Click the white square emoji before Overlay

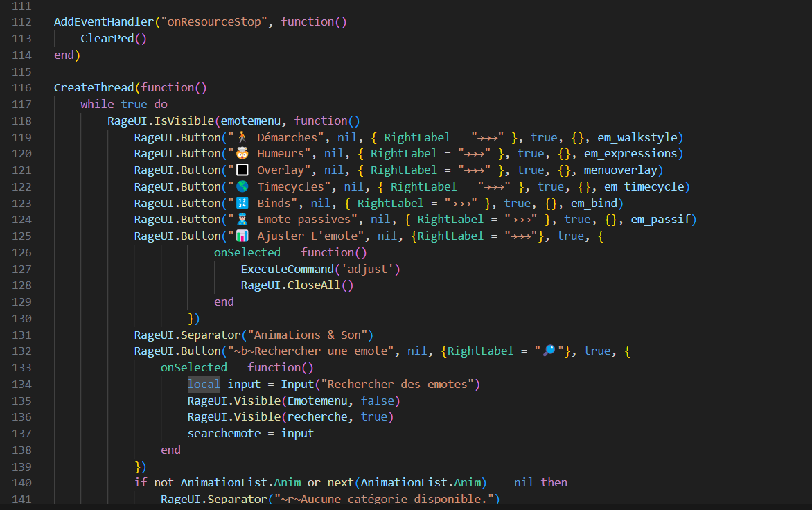[242, 170]
